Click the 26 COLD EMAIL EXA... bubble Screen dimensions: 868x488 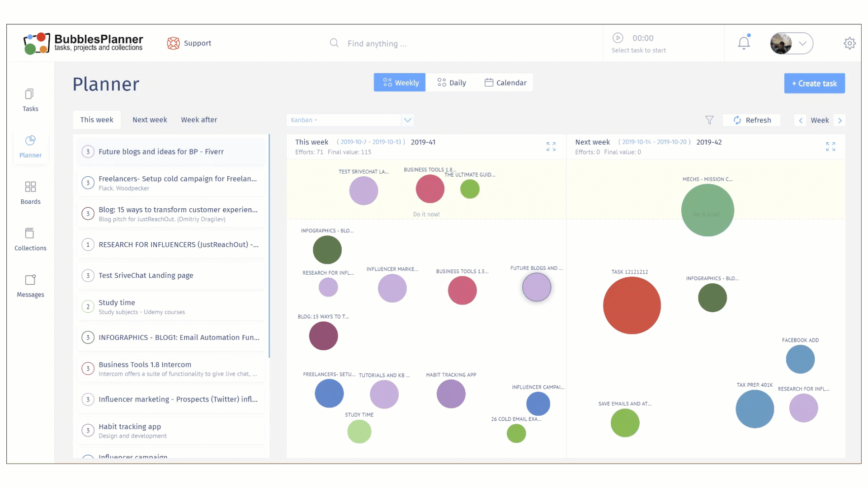tap(516, 433)
